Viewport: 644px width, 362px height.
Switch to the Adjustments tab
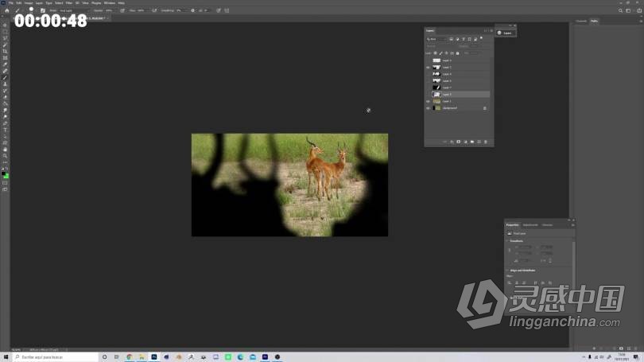coord(530,225)
